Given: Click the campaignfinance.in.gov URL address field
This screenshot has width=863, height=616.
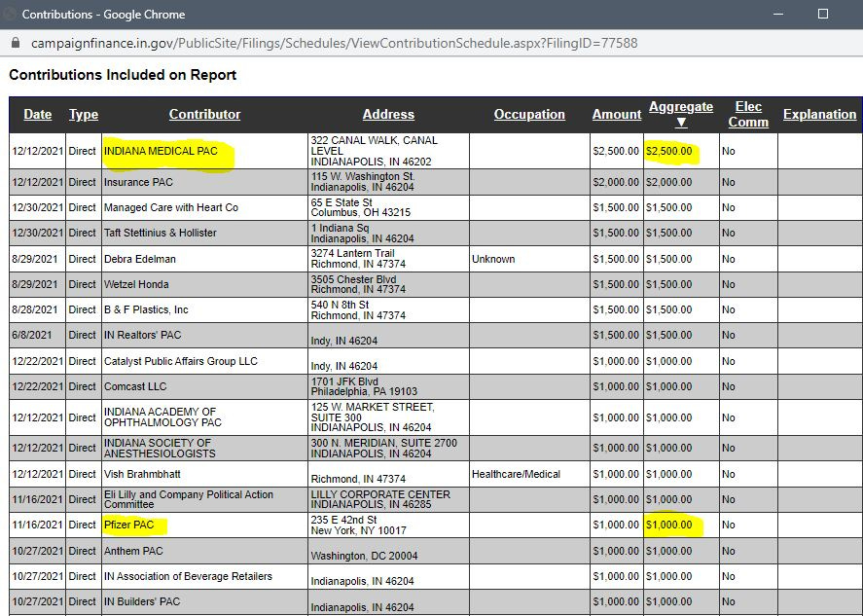Looking at the screenshot, I should (x=334, y=43).
